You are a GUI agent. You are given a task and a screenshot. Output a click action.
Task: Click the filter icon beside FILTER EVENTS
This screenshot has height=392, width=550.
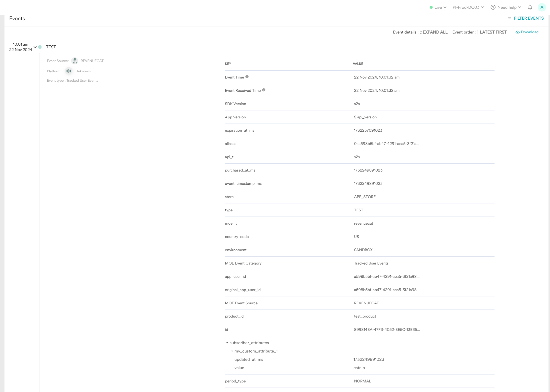click(509, 18)
